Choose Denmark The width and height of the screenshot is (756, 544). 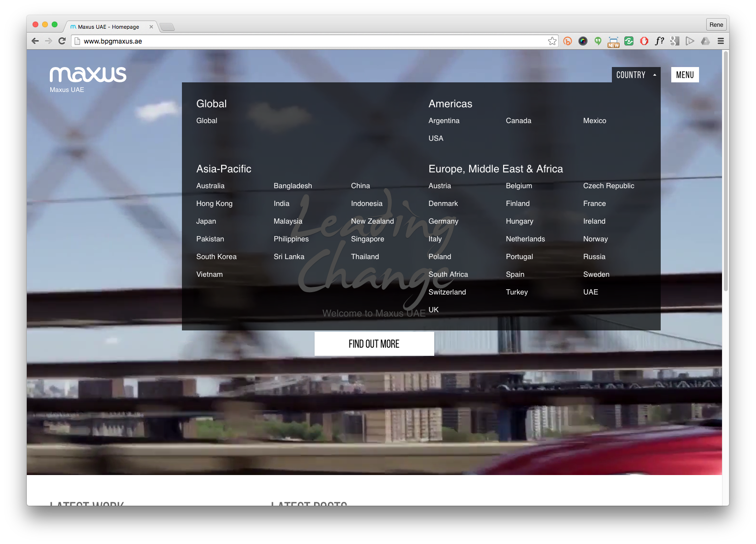443,204
